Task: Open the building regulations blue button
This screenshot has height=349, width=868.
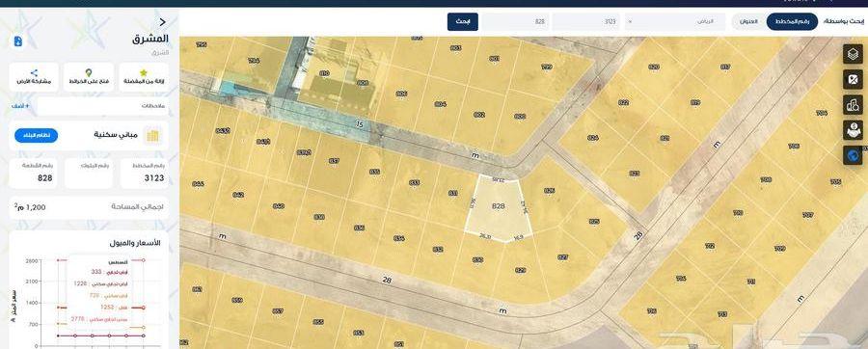Action: (36, 136)
